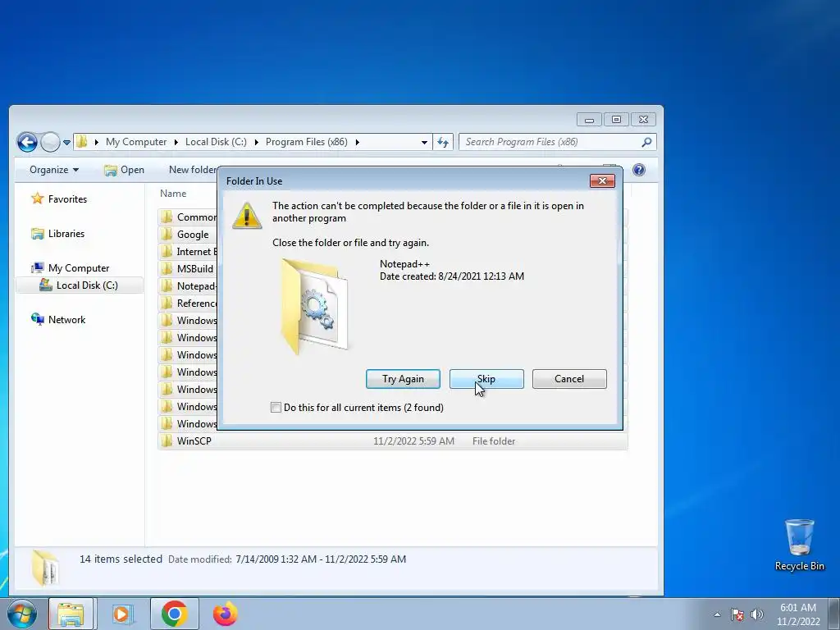This screenshot has width=840, height=630.
Task: Select the MSBuild folder
Action: click(195, 269)
